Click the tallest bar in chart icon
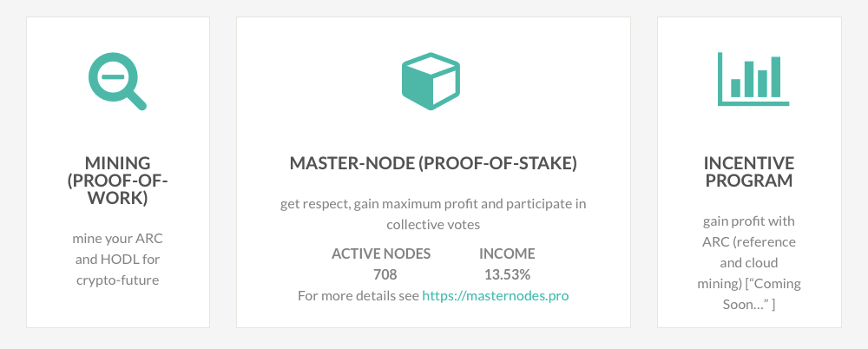868x349 pixels. pyautogui.click(x=775, y=77)
